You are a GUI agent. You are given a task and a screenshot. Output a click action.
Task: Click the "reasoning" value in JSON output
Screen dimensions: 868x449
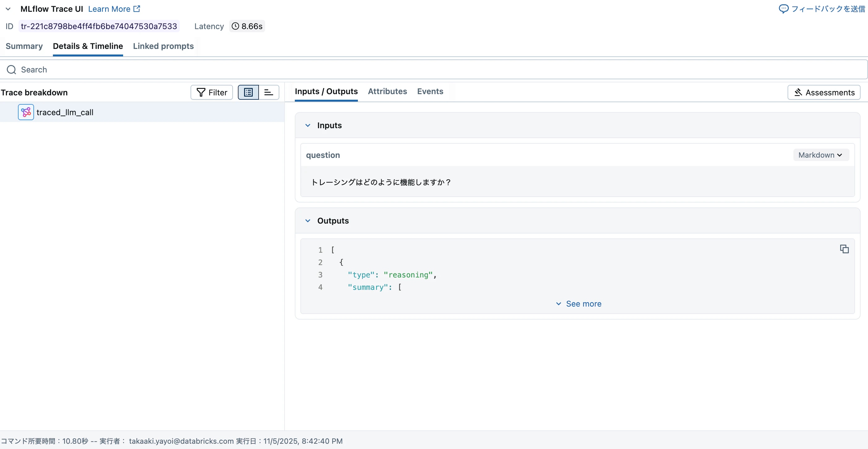tap(408, 275)
